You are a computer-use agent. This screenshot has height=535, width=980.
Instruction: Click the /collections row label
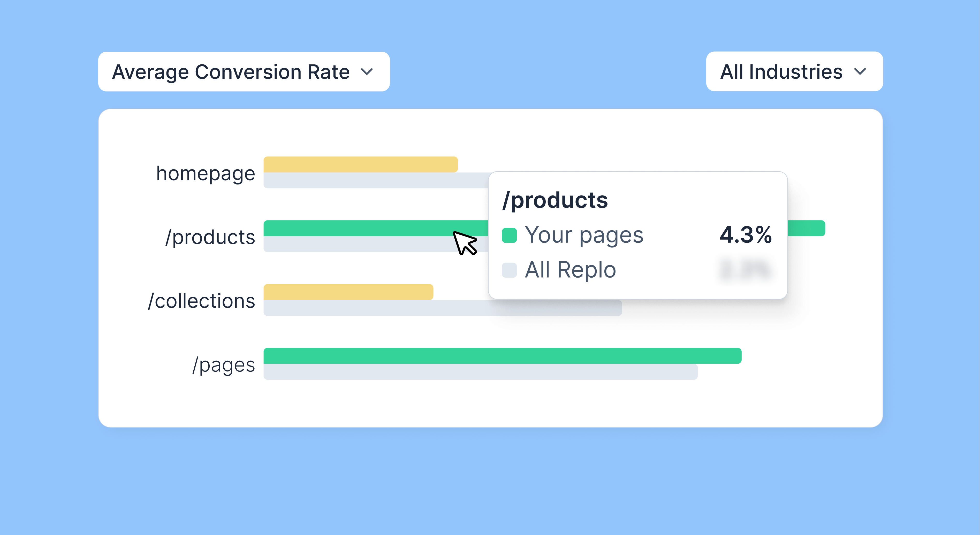click(201, 301)
